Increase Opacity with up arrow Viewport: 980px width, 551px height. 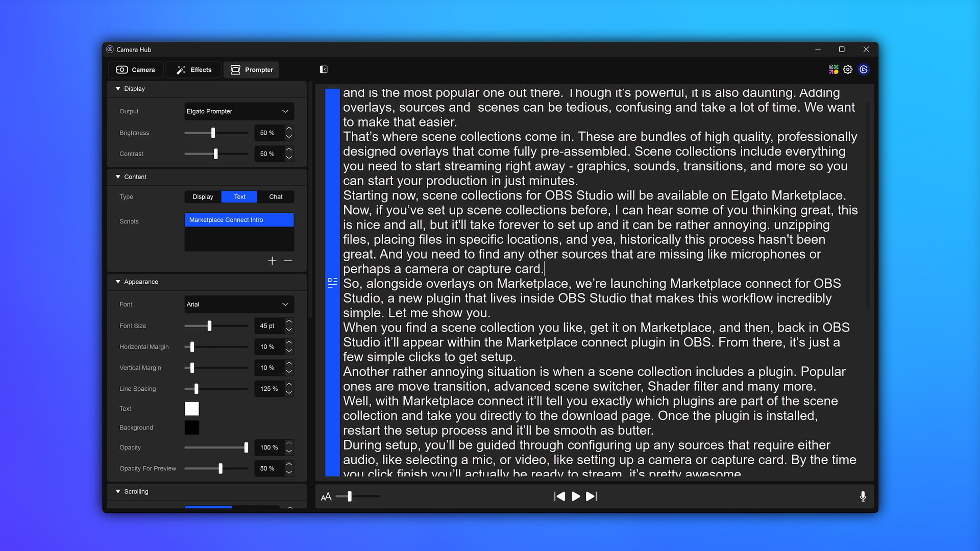click(289, 443)
